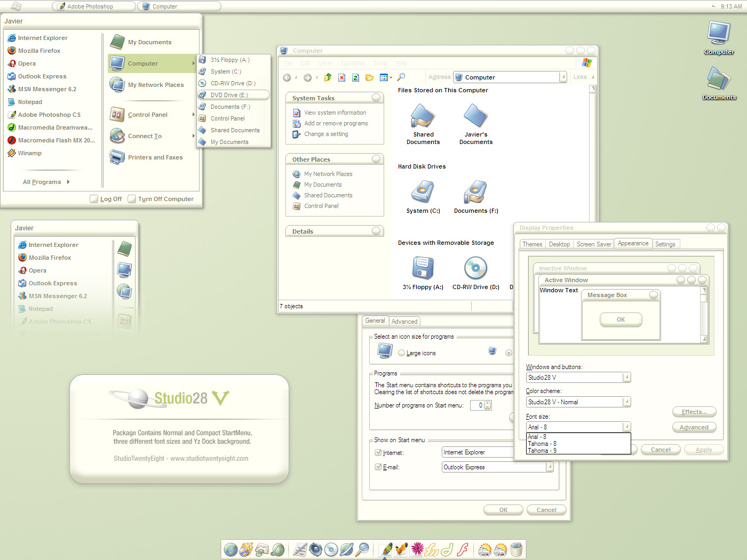
Task: Click the Effects... button
Action: [694, 412]
